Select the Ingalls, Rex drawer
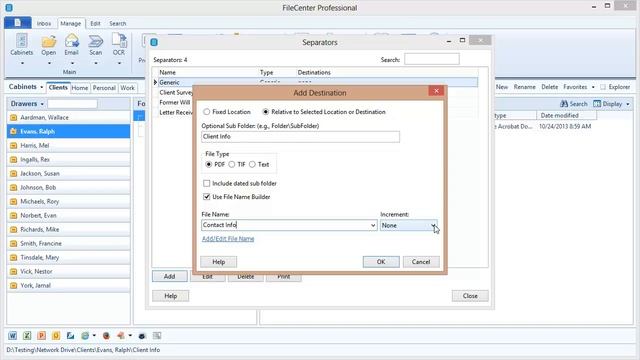 pyautogui.click(x=69, y=160)
